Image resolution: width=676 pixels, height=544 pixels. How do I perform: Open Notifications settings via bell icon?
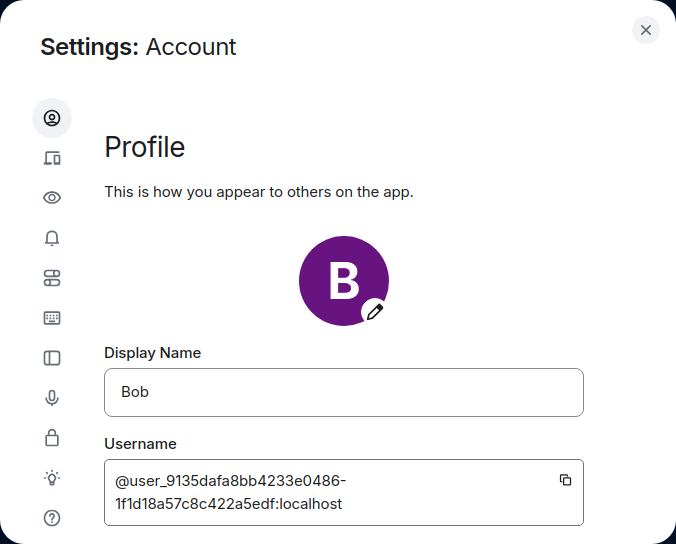[x=52, y=238]
